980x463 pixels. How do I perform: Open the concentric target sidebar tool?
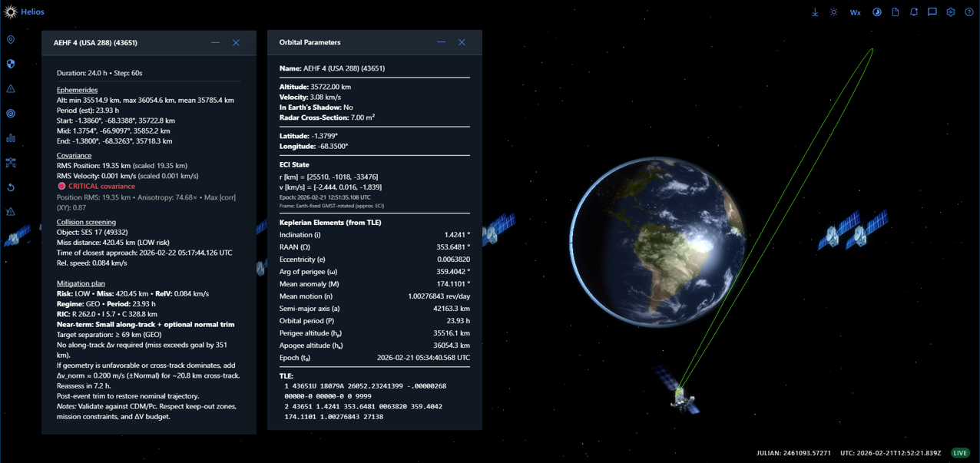pos(11,113)
